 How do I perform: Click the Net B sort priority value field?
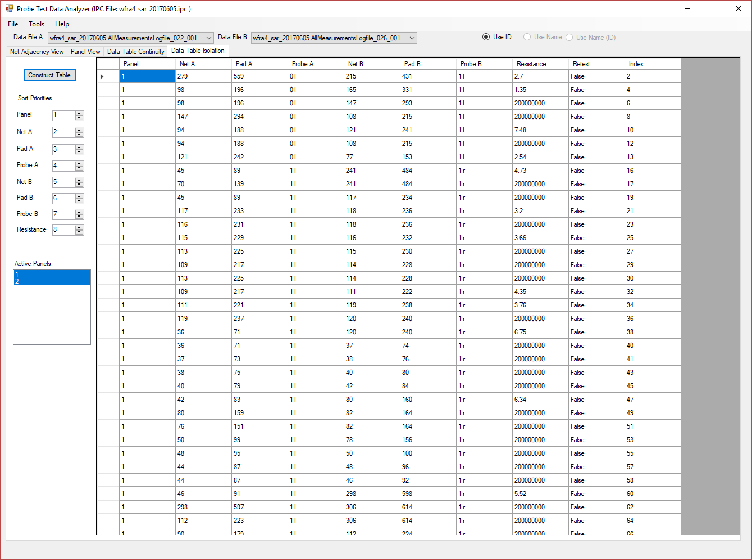click(63, 182)
